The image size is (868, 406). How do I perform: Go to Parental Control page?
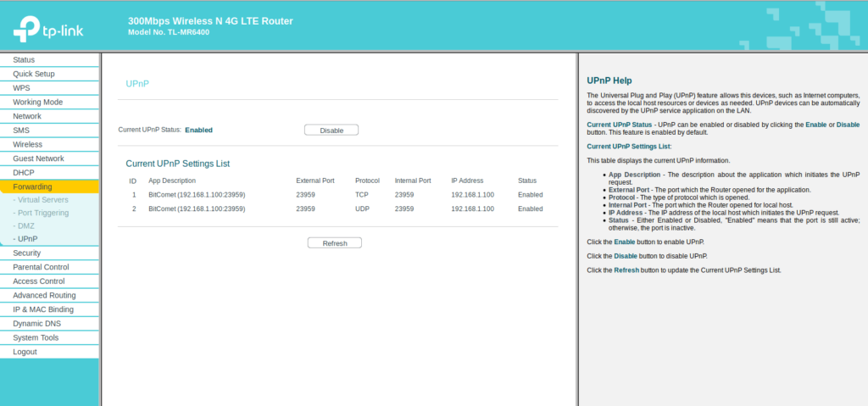point(41,267)
